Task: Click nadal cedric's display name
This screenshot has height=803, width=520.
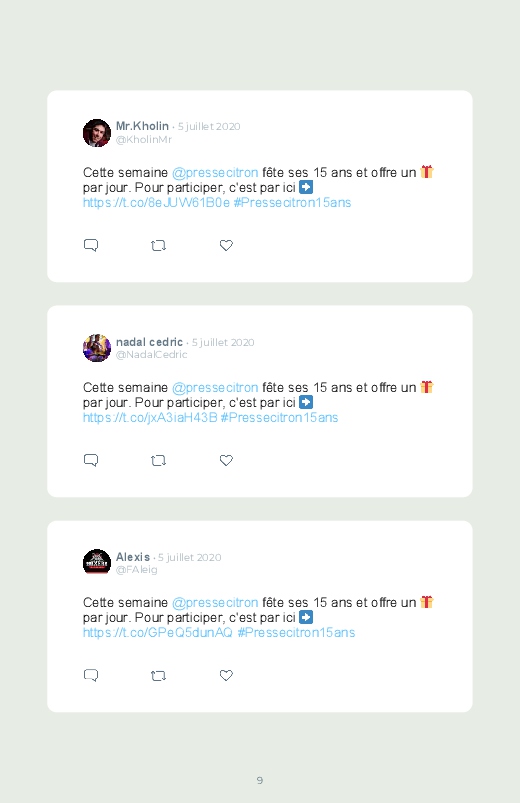Action: point(149,342)
